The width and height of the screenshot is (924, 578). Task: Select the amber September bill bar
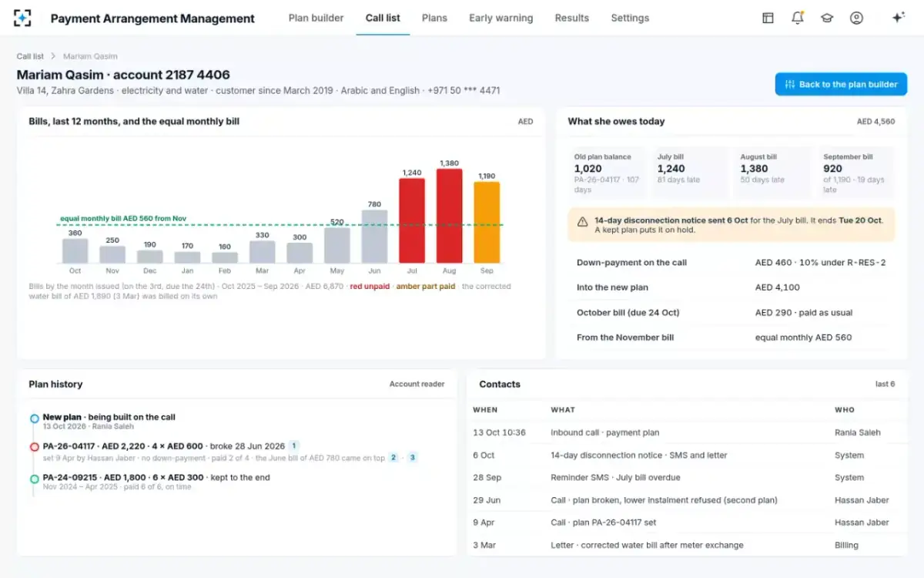pos(487,222)
